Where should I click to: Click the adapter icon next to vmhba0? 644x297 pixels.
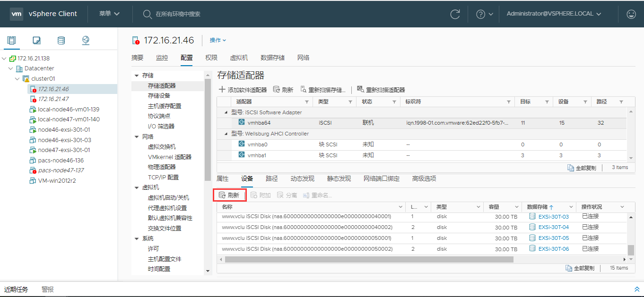242,144
